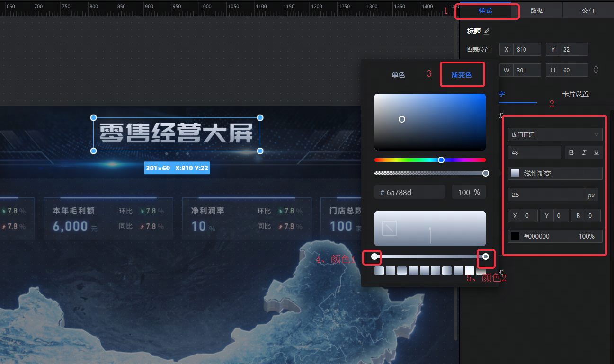Select the 零售经营大屏 title on canvas
This screenshot has width=614, height=364.
(x=177, y=133)
